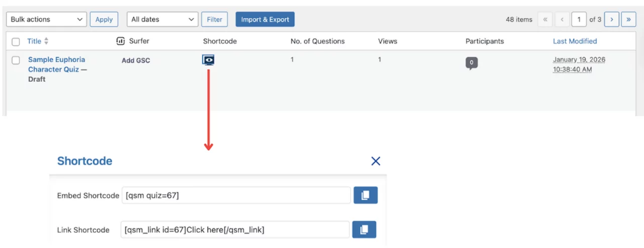Screen dimensions: 644x248
Task: Jump to last page double arrow
Action: (x=628, y=19)
